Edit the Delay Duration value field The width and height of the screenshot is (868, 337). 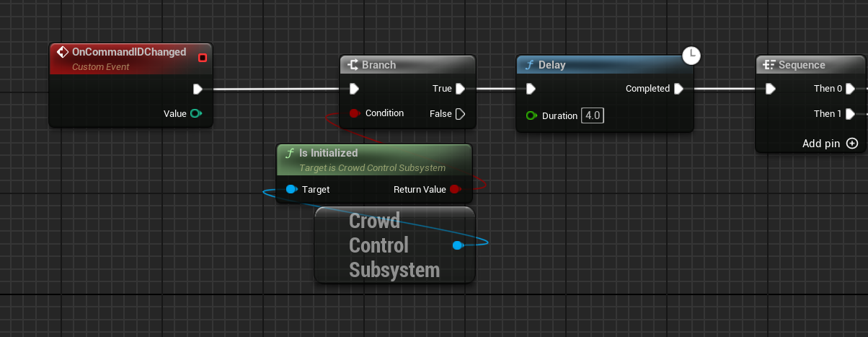point(593,115)
